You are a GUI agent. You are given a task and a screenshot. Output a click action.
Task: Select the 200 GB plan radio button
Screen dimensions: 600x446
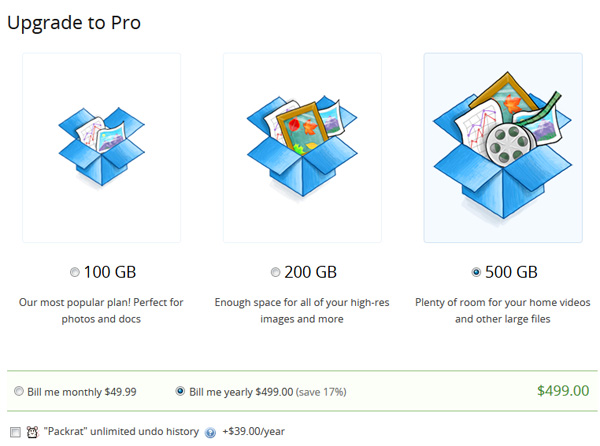(275, 272)
